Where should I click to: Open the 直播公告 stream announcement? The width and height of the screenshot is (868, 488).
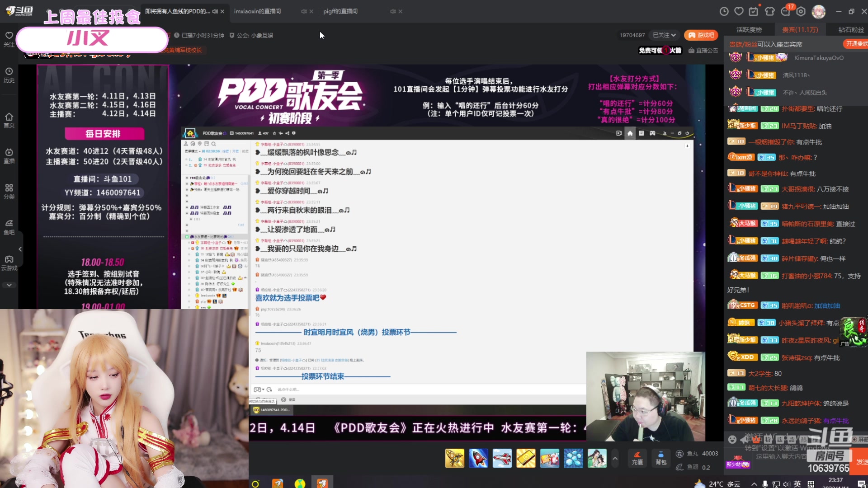[703, 51]
